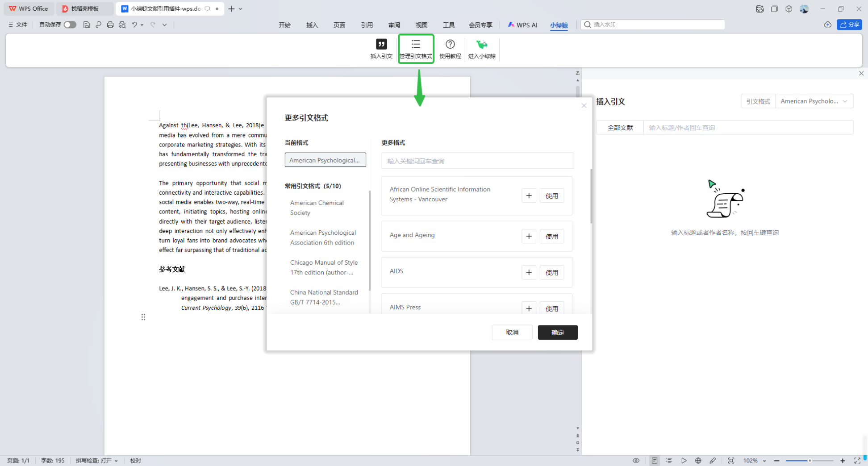Open spell check (拼写检查) dropdown
This screenshot has height=466, width=868.
coord(96,461)
